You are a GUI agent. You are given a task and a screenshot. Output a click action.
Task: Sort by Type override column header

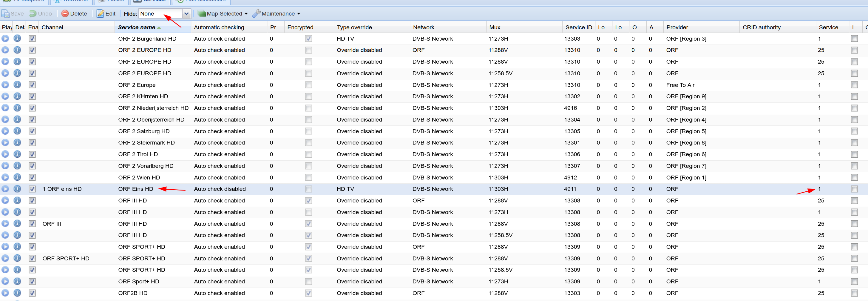372,27
